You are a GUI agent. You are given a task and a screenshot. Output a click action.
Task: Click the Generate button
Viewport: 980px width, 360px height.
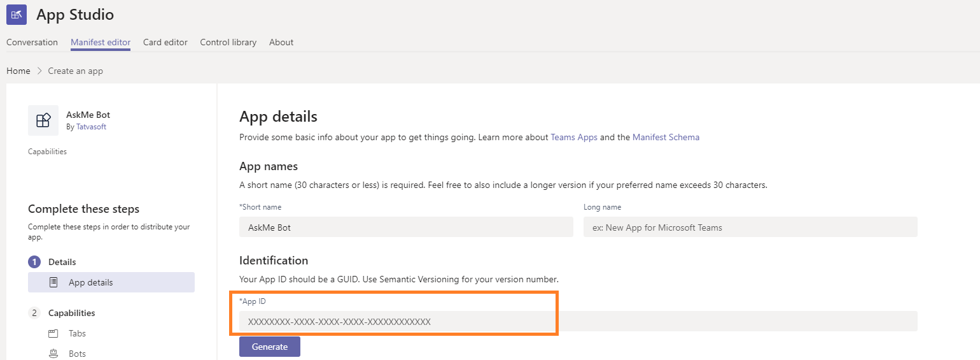pos(270,347)
